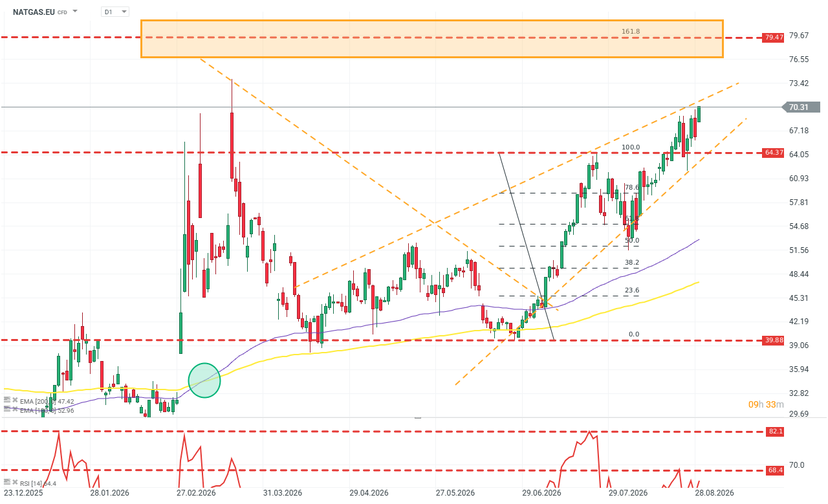Click the 23.12.2025 date on the time axis

tap(23, 493)
